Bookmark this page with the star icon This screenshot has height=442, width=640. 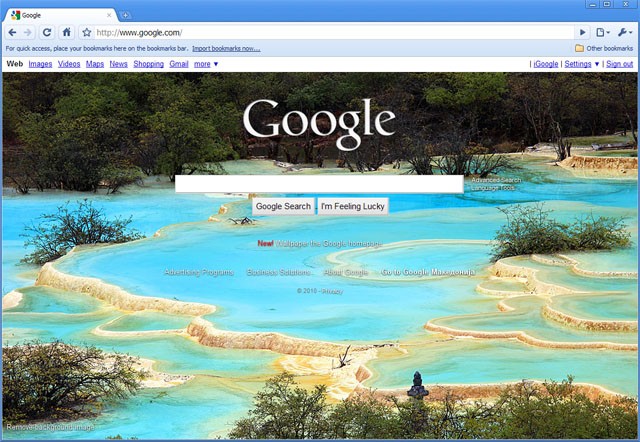[x=87, y=32]
